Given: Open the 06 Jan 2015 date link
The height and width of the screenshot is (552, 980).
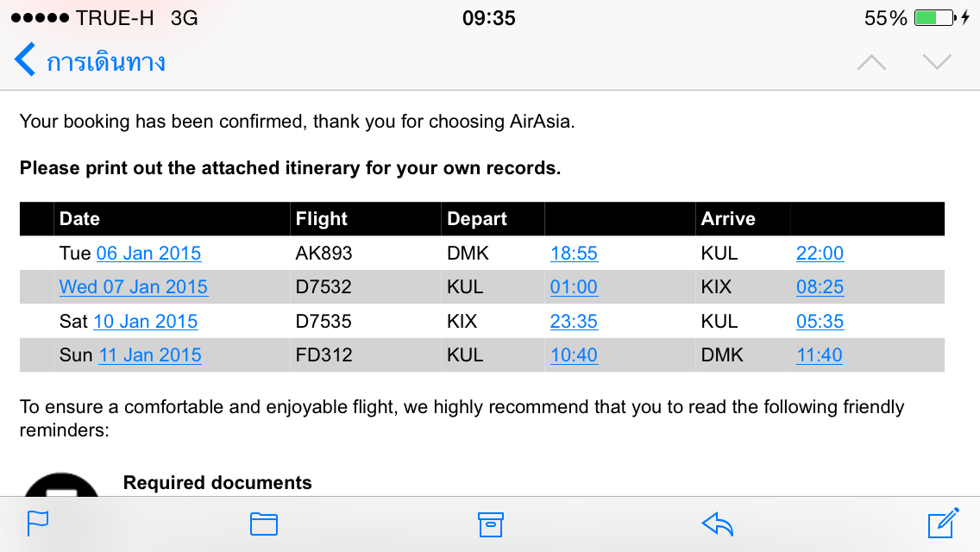Looking at the screenshot, I should coord(148,254).
